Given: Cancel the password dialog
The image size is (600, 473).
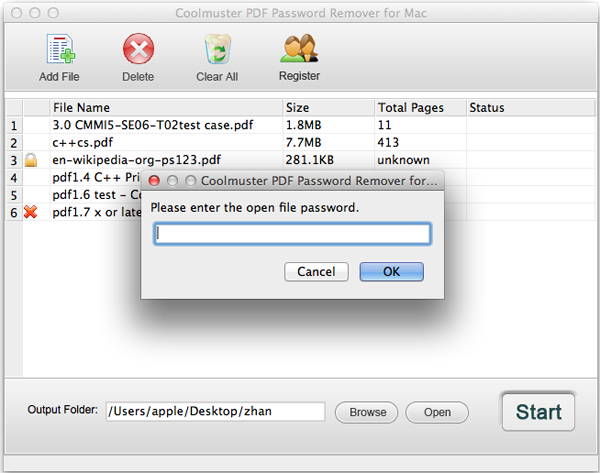Looking at the screenshot, I should tap(316, 272).
